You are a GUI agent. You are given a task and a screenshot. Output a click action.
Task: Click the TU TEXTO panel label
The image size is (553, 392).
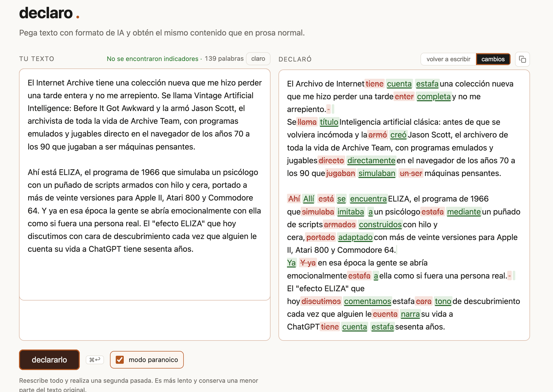pyautogui.click(x=37, y=59)
